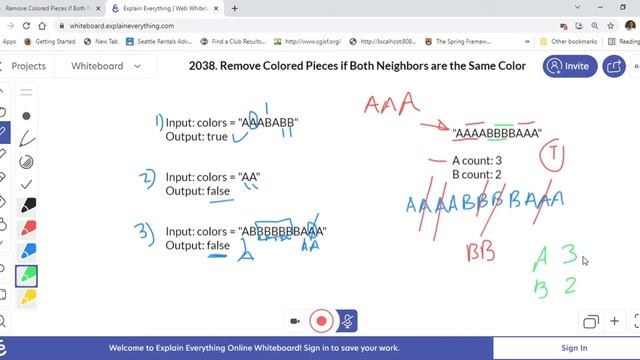The width and height of the screenshot is (640, 360).
Task: Open Other bookmarks folder
Action: point(569,42)
